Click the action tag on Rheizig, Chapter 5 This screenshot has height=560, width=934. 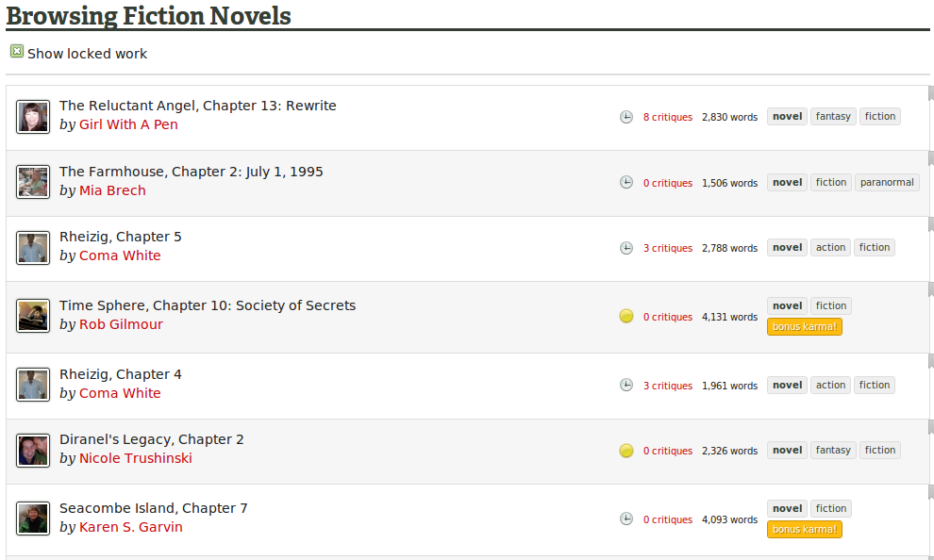(830, 248)
